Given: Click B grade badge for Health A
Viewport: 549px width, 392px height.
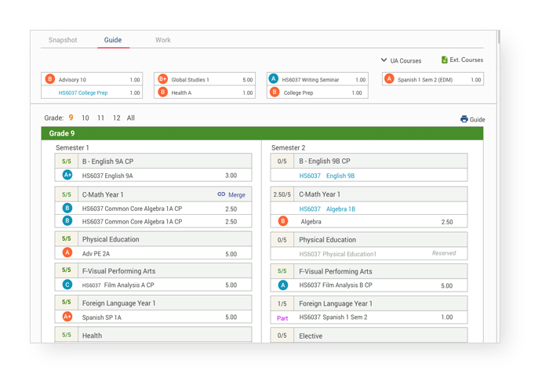Looking at the screenshot, I should click(x=163, y=92).
